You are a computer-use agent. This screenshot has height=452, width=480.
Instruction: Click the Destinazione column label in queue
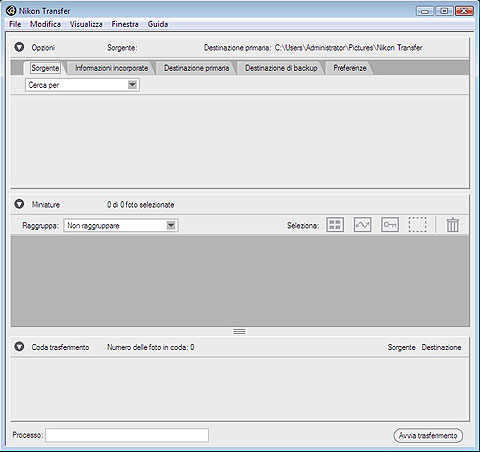coord(441,347)
